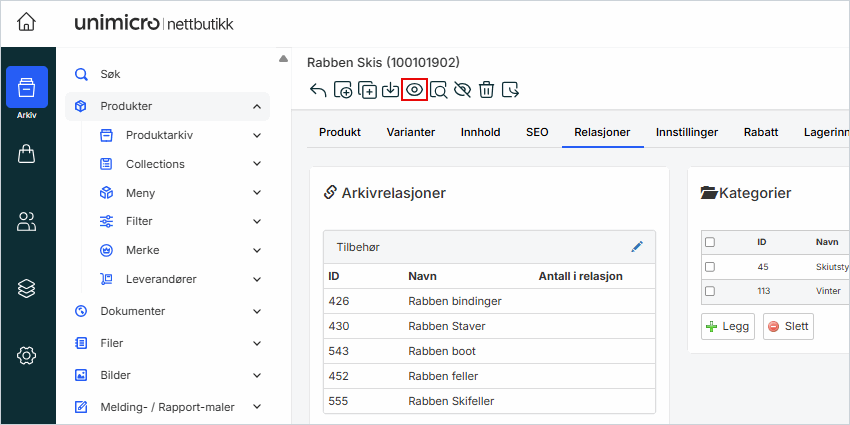
Task: Open settings gear in left sidebar
Action: click(27, 355)
